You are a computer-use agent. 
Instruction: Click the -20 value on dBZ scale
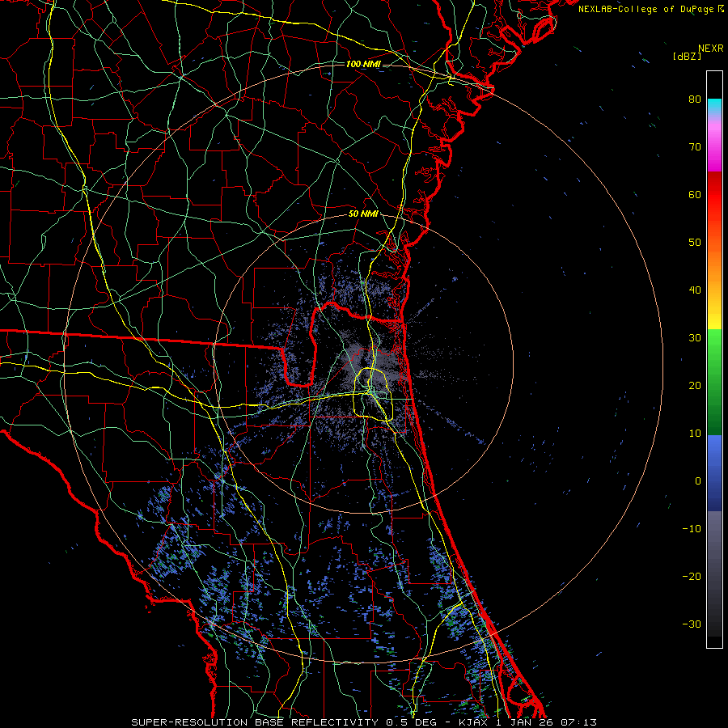point(692,576)
